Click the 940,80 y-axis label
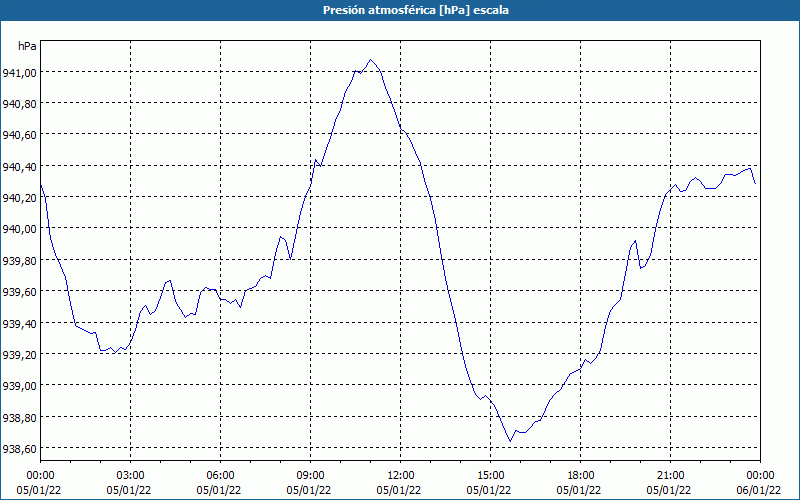The width and height of the screenshot is (800, 500). point(20,104)
